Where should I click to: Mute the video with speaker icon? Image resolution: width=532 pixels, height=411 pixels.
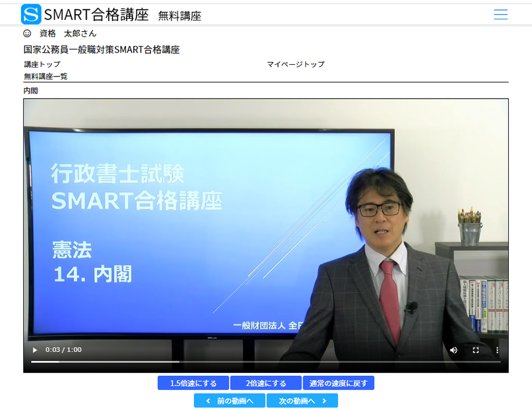point(454,350)
